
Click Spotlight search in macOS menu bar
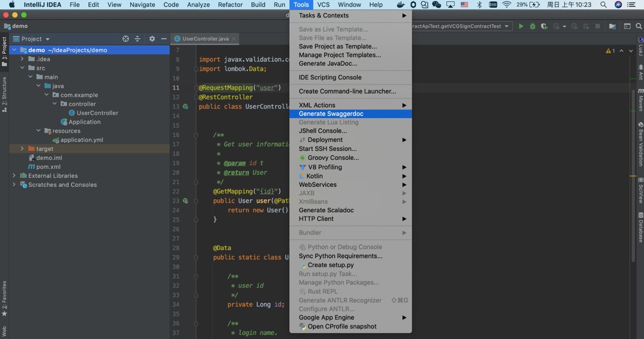(603, 5)
